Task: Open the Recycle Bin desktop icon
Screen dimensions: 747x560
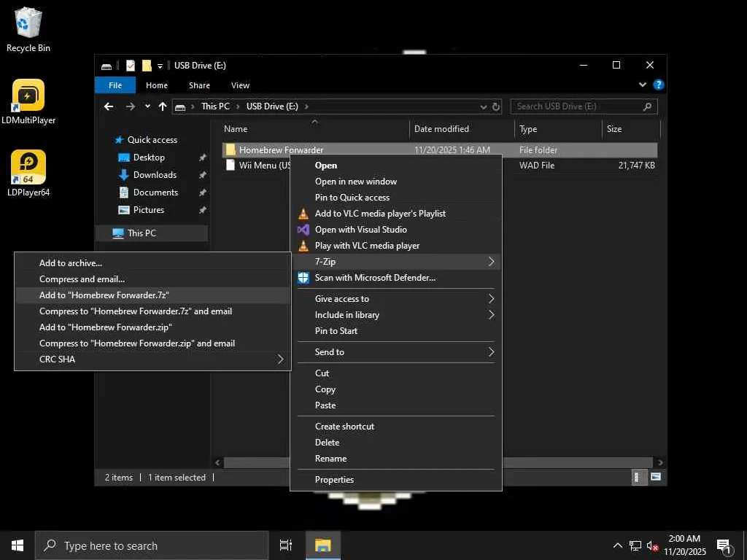Action: click(x=28, y=29)
